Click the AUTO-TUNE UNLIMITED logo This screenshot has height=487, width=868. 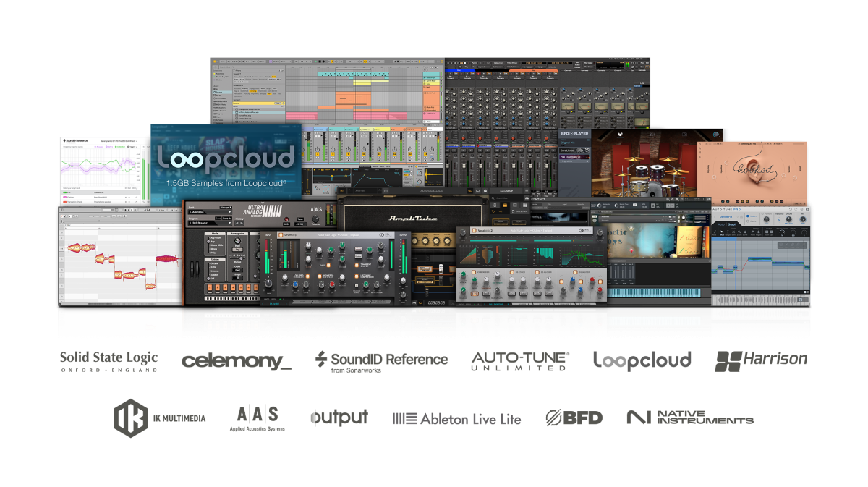pos(520,361)
